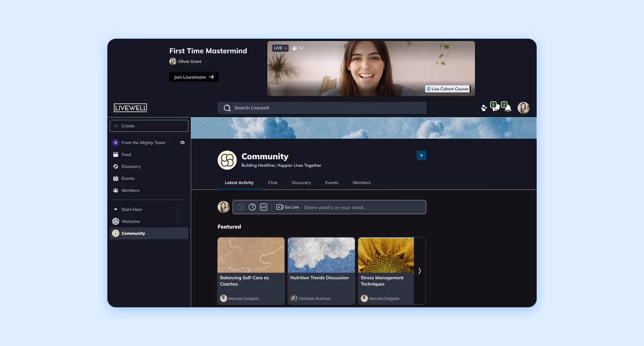Screen dimensions: 644x346
Task: Toggle visibility of From the Mighty Team
Action: pos(182,143)
